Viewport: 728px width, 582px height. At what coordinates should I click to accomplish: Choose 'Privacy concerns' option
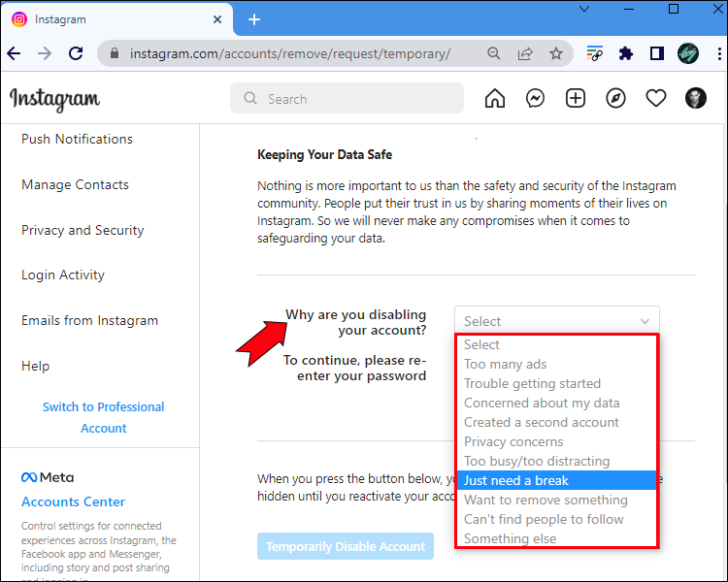(556, 442)
